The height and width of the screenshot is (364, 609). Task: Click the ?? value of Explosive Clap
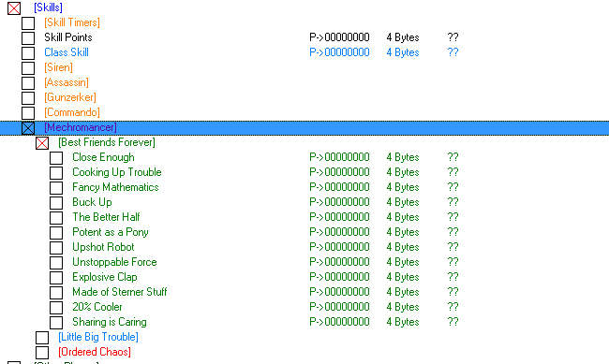[x=453, y=277]
